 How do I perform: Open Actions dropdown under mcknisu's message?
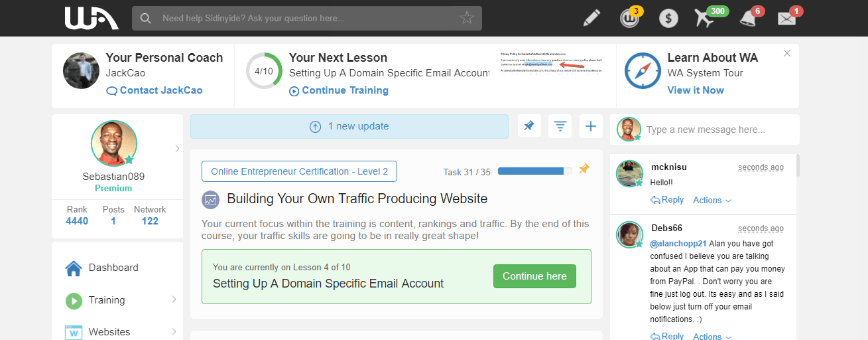712,200
